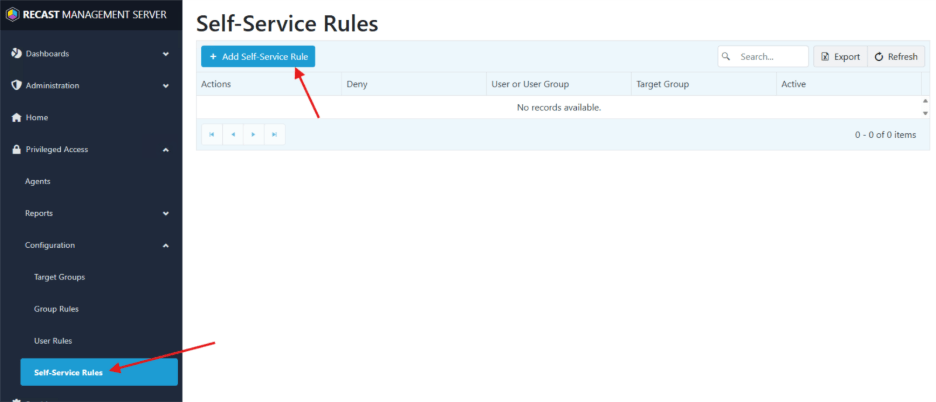Click the '0 - 0 of 0 items' pager text

click(x=885, y=135)
